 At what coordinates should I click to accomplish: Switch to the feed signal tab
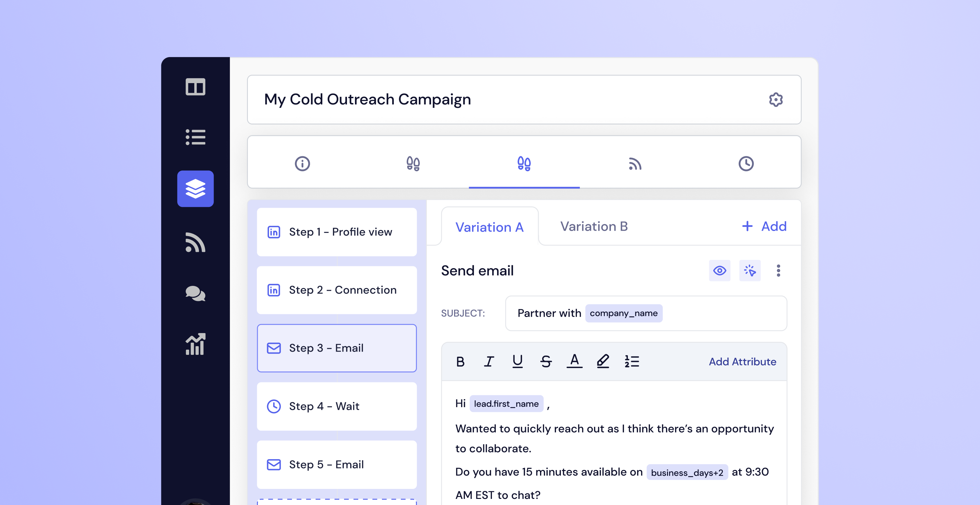coord(635,164)
